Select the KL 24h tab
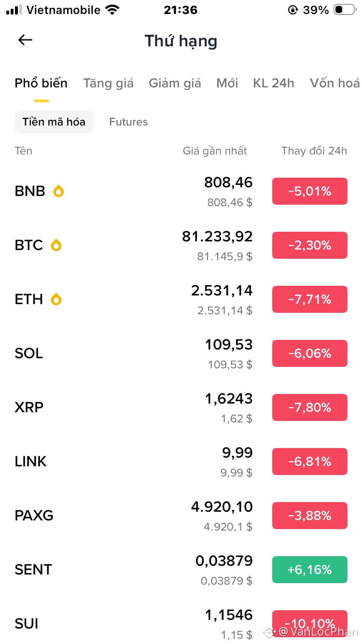 coord(273,83)
